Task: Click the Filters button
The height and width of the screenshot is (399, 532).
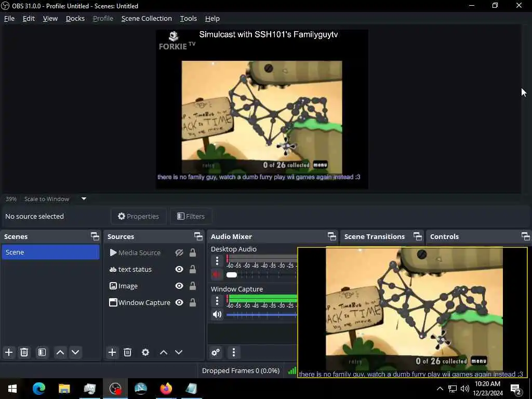Action: coord(191,217)
